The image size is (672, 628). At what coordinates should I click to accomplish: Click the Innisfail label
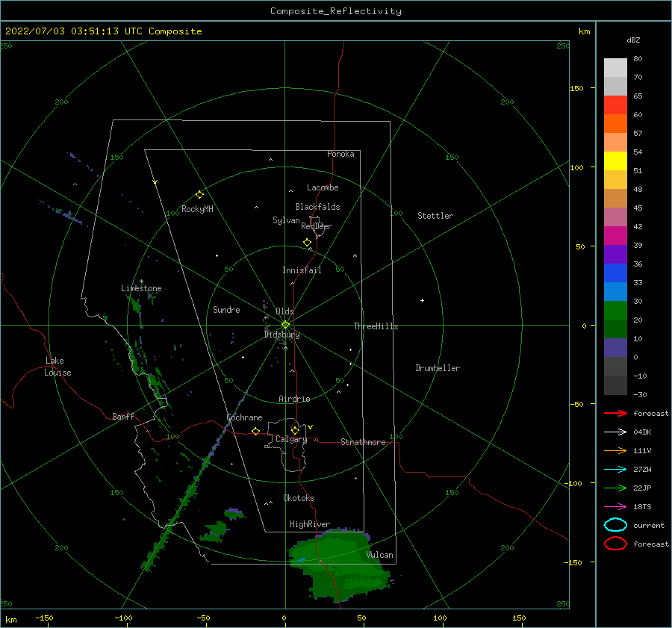click(302, 270)
